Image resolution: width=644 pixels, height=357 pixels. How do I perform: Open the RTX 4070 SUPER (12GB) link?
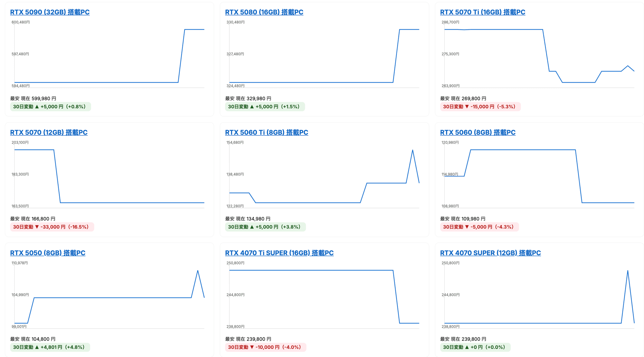point(490,253)
